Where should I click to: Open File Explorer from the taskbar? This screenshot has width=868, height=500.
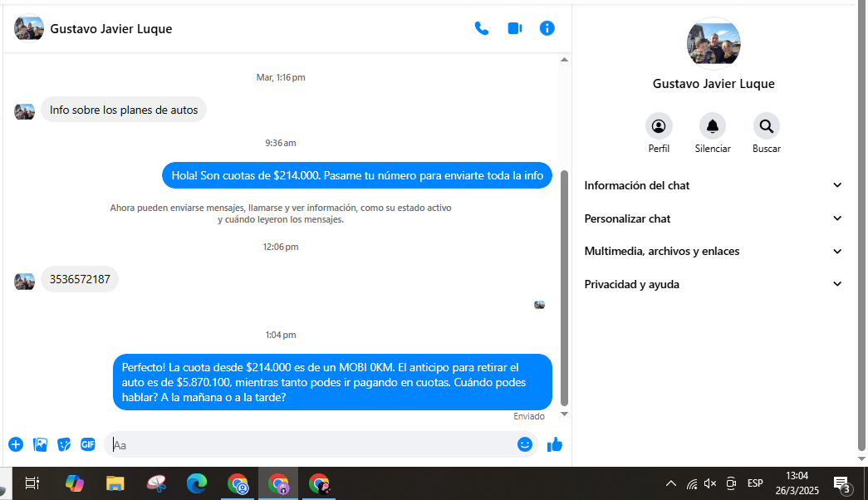click(x=115, y=484)
